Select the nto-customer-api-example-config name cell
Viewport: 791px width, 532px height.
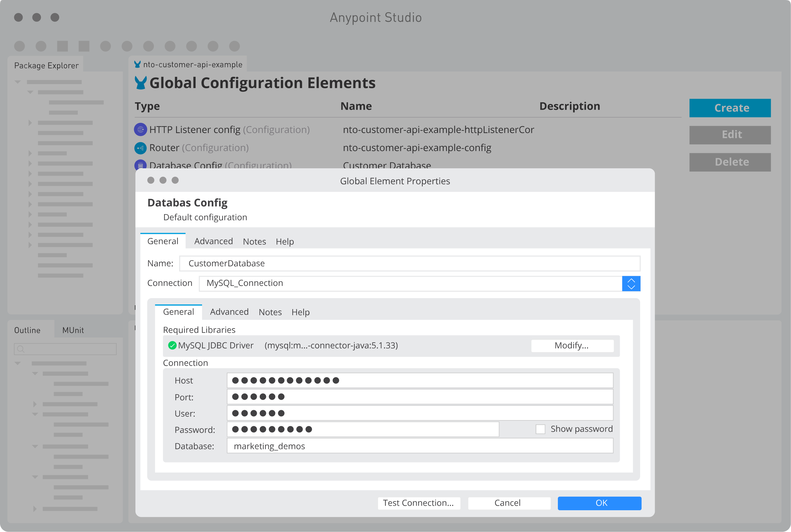417,148
